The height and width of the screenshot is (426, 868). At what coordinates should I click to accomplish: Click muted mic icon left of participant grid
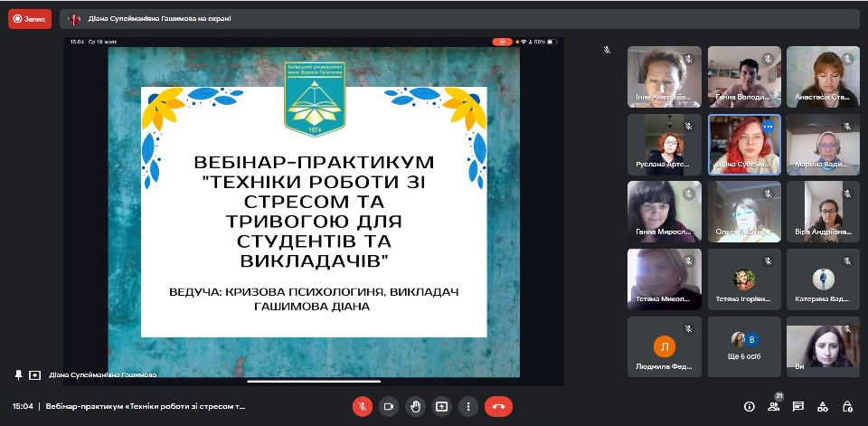(x=607, y=50)
